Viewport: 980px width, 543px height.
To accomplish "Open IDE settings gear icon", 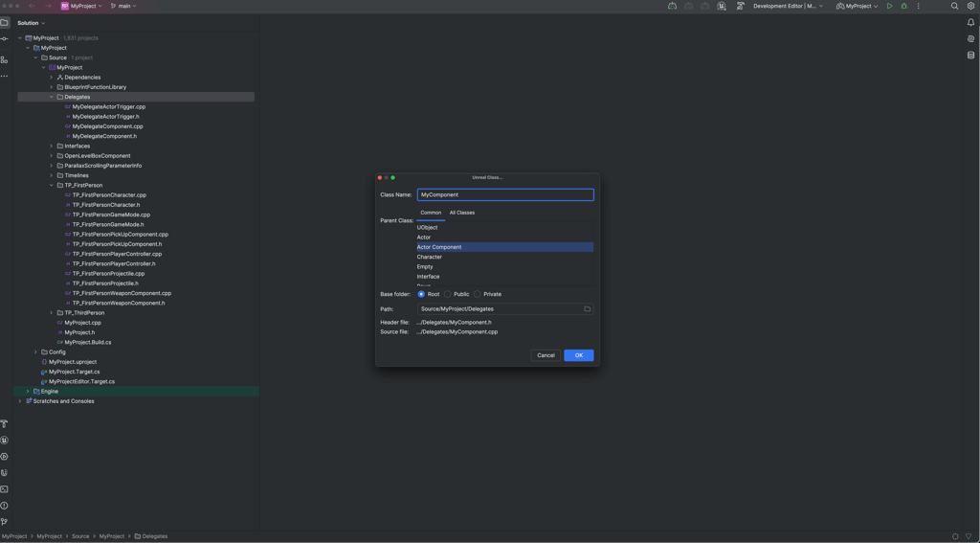I will 970,7.
